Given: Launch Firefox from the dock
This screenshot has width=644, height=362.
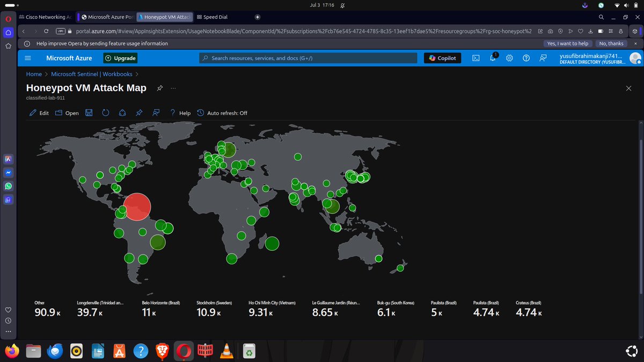Looking at the screenshot, I should (x=12, y=351).
